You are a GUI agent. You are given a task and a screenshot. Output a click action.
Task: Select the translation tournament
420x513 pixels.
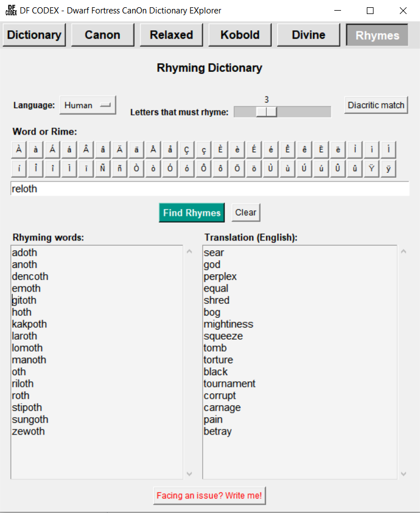230,383
